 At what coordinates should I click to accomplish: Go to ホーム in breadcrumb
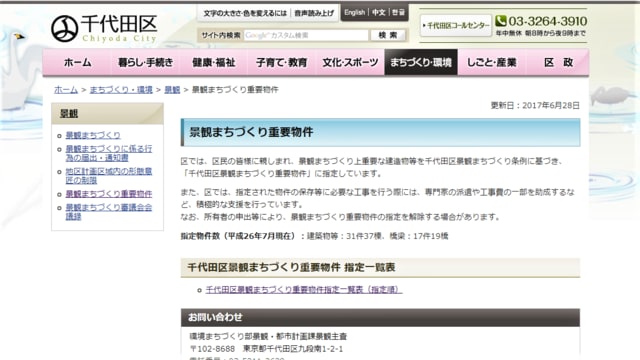[66, 89]
